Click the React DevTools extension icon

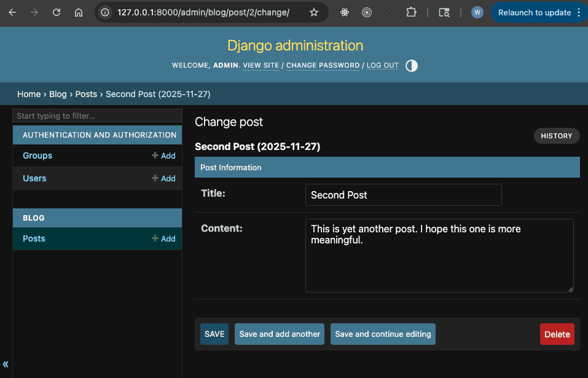coord(345,12)
